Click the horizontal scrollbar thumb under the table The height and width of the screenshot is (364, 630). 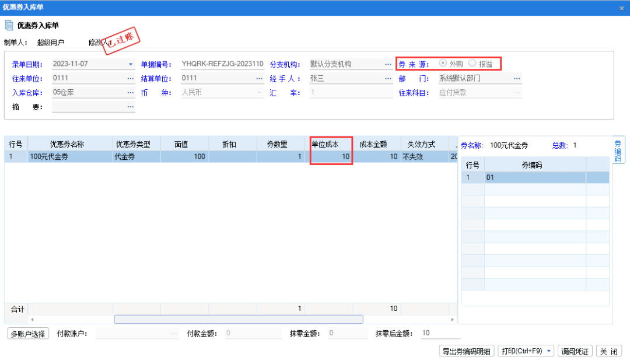point(239,320)
